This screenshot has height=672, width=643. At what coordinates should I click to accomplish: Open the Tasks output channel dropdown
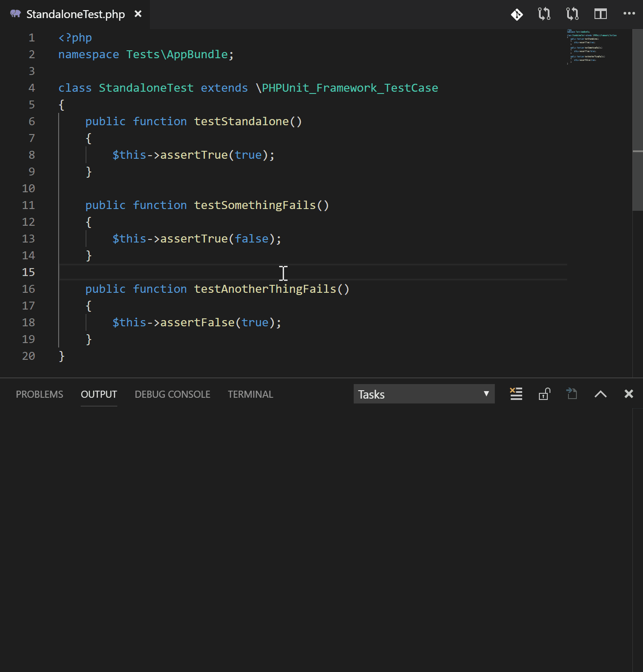424,394
